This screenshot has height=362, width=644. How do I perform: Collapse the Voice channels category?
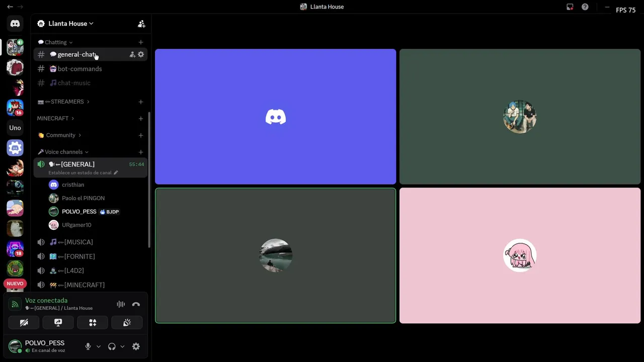[63, 152]
